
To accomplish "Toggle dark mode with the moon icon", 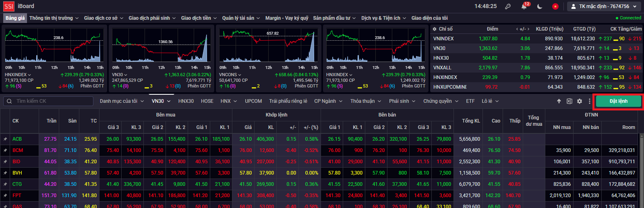I will [x=540, y=6].
